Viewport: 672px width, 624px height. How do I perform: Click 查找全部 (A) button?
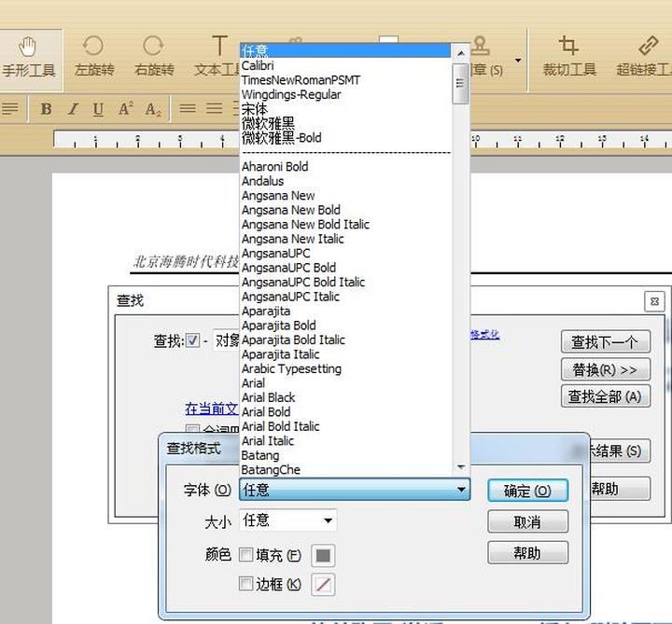click(605, 396)
